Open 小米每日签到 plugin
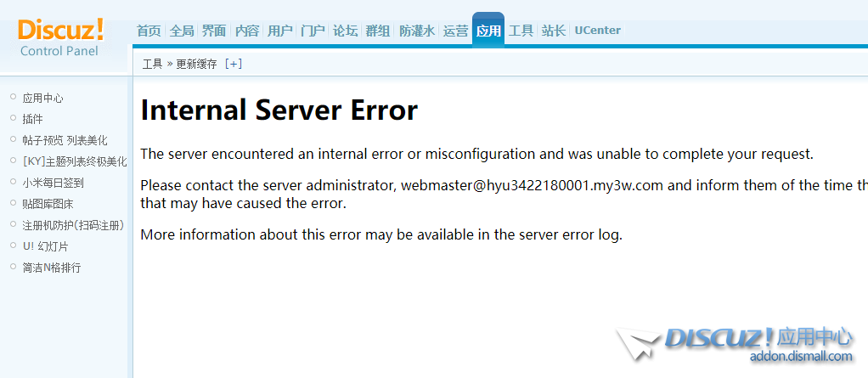Viewport: 868px width, 378px height. (x=54, y=183)
